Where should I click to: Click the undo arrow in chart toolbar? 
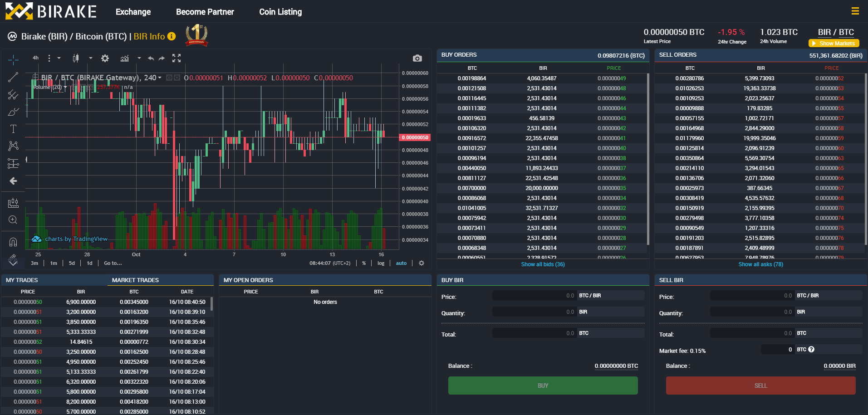[151, 58]
